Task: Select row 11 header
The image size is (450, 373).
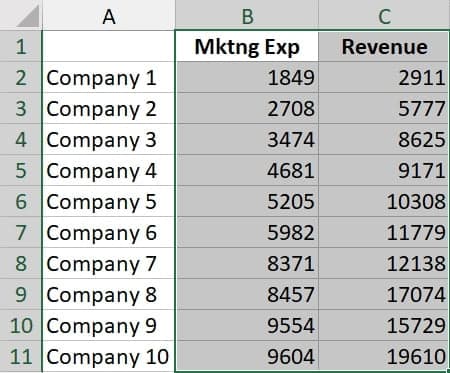Action: pyautogui.click(x=21, y=356)
